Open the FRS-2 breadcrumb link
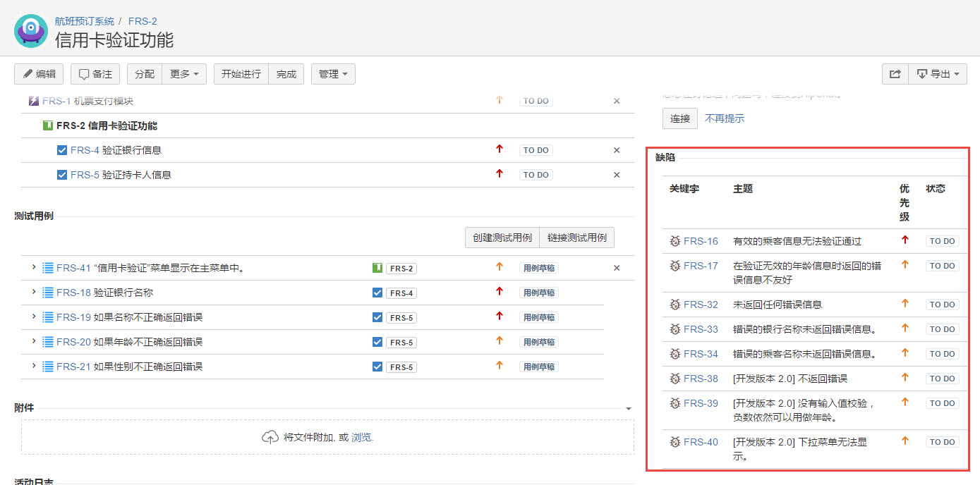 (143, 21)
